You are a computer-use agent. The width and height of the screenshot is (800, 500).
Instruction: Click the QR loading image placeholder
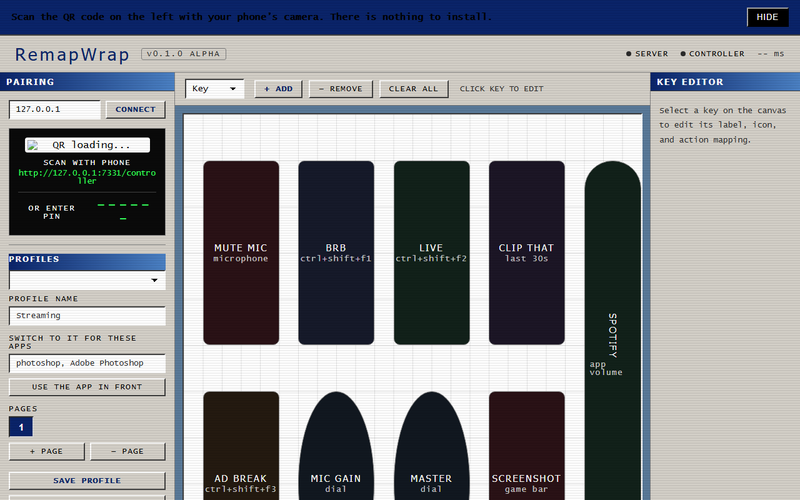click(87, 145)
